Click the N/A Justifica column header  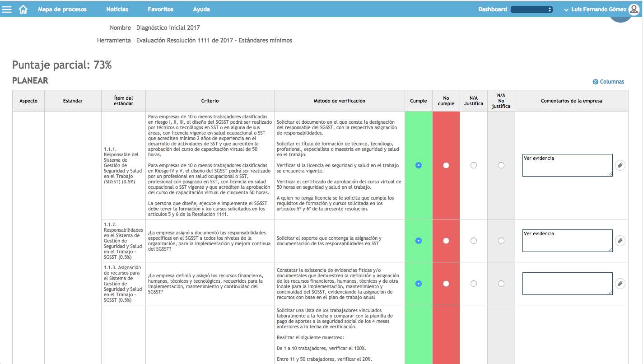(x=474, y=101)
